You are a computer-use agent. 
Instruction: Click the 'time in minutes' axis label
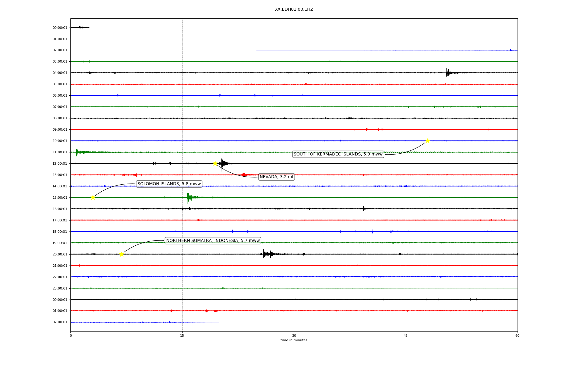click(294, 340)
